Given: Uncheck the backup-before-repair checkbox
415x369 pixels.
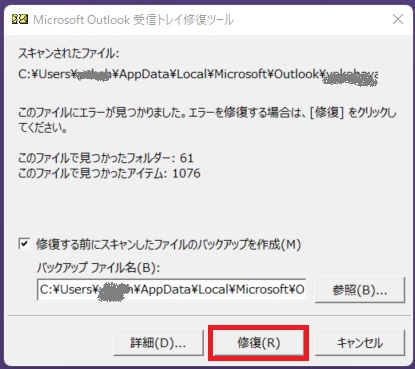Looking at the screenshot, I should [24, 244].
